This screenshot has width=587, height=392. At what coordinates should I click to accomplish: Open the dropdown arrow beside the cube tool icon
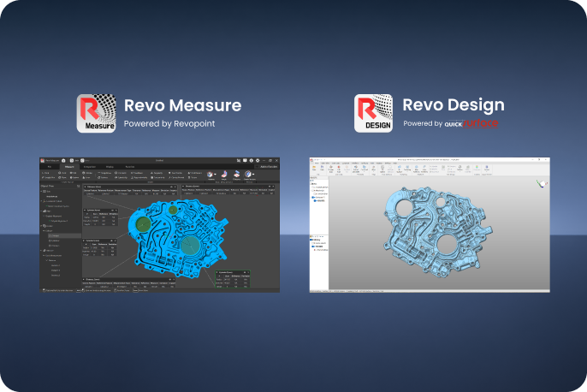(x=215, y=174)
